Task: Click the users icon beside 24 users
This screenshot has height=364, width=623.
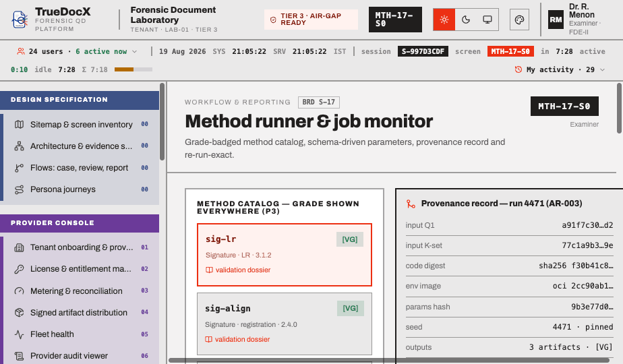Action: click(21, 51)
